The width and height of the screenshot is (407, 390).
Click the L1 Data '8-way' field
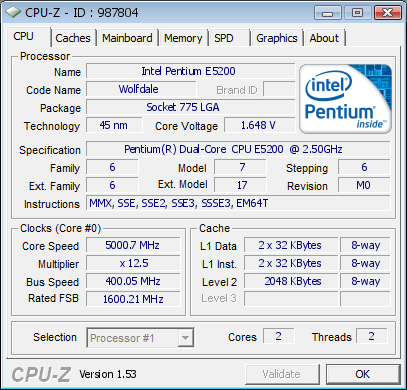(x=365, y=245)
